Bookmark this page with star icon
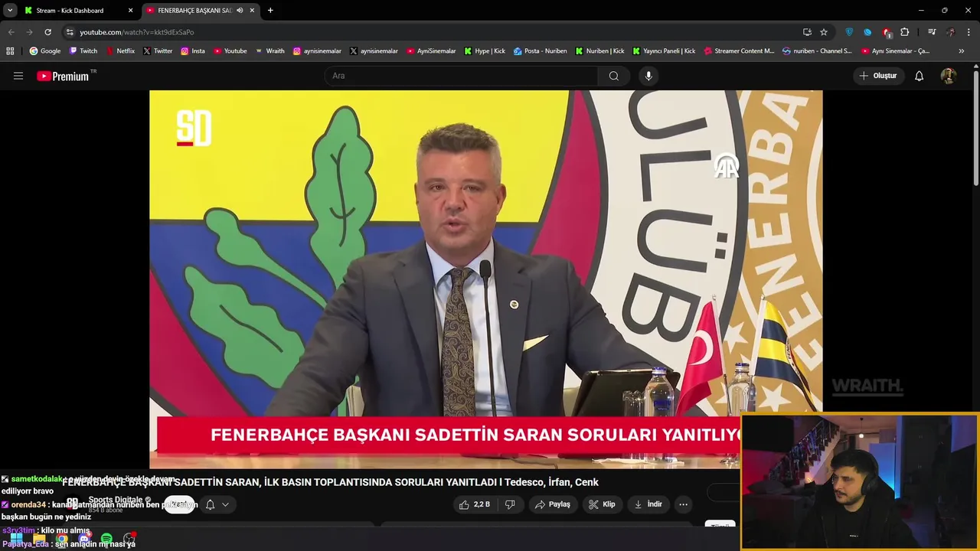The width and height of the screenshot is (980, 551). pos(824,32)
